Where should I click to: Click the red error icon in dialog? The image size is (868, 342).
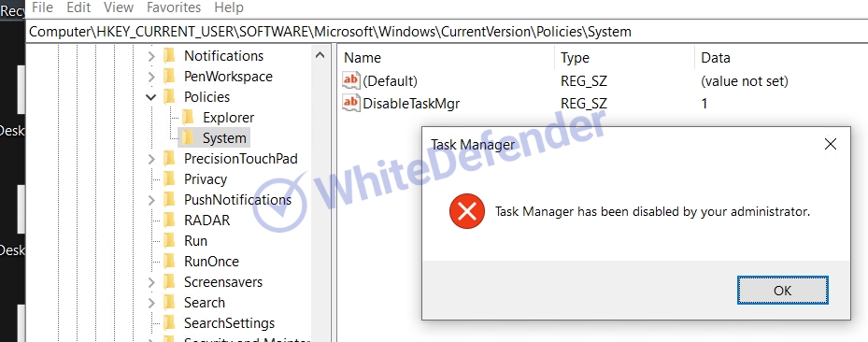coord(467,211)
